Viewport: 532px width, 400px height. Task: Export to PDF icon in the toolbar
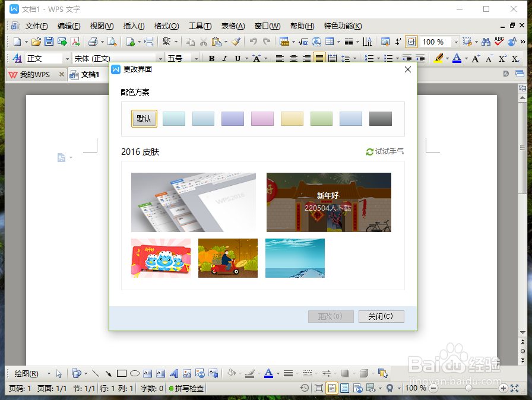tap(75, 42)
